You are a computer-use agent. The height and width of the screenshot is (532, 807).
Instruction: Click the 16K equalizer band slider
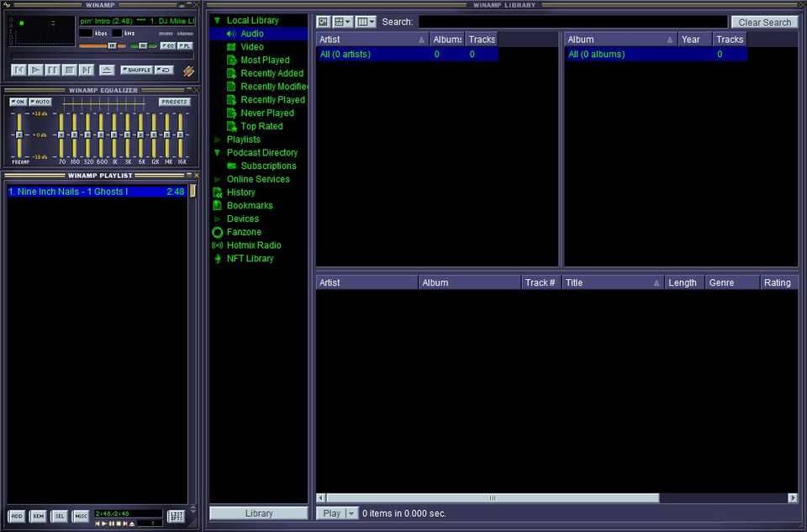tap(180, 135)
